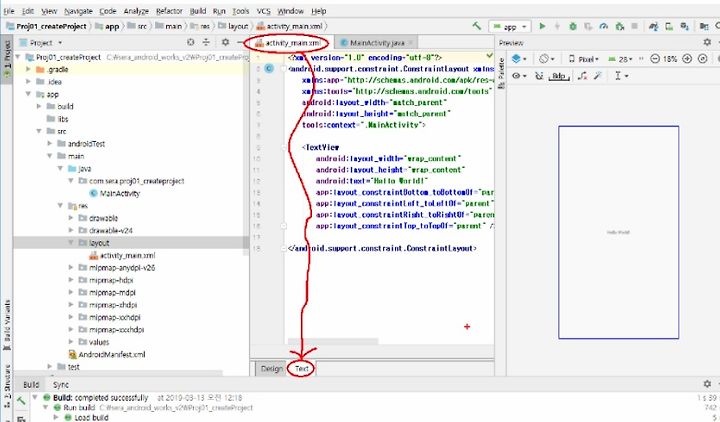
Task: Open the Refactor menu
Action: (x=169, y=11)
